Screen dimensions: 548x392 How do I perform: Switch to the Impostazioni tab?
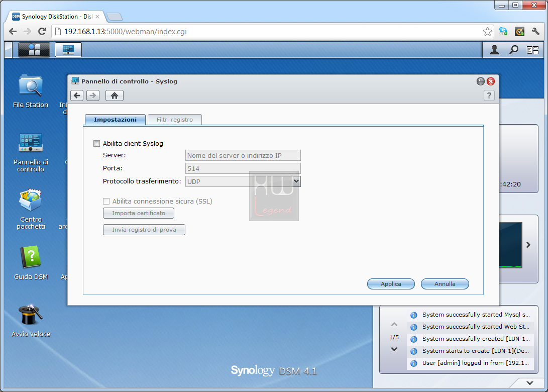[115, 120]
